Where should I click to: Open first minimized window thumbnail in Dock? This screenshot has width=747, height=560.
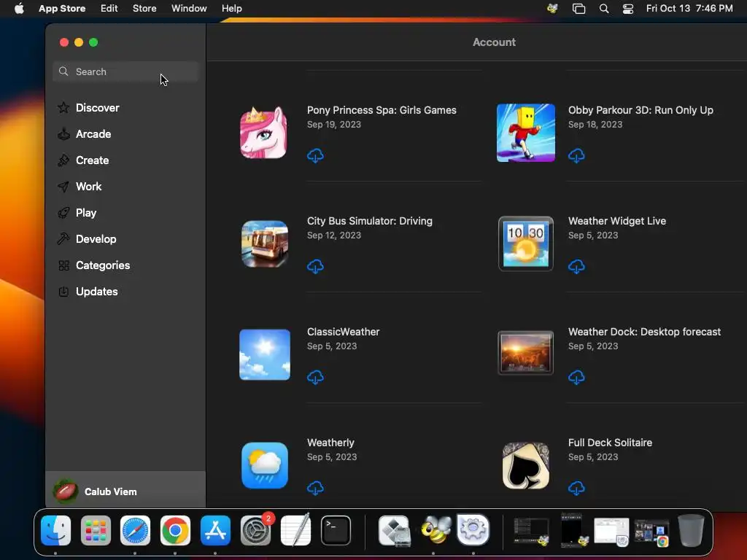(532, 532)
